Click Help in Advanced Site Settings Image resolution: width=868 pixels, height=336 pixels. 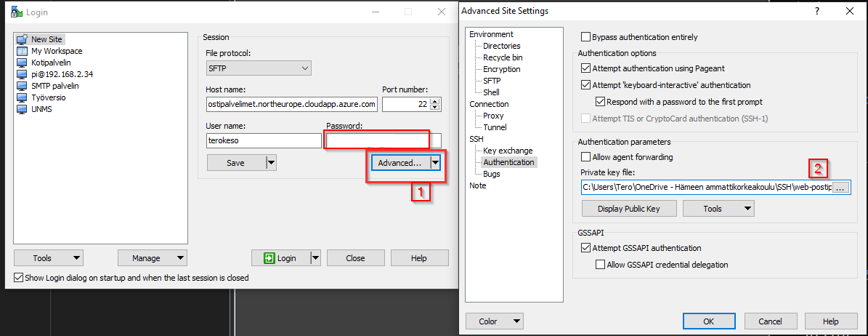click(x=830, y=321)
